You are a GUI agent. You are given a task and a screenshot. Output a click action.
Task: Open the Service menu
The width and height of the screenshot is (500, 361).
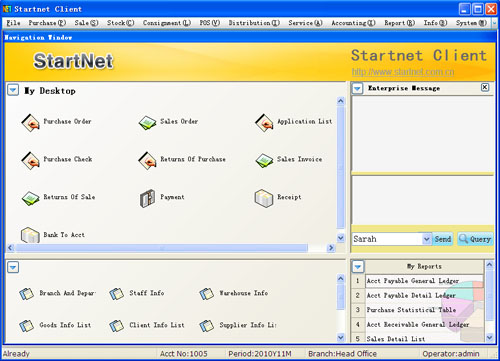click(x=305, y=23)
